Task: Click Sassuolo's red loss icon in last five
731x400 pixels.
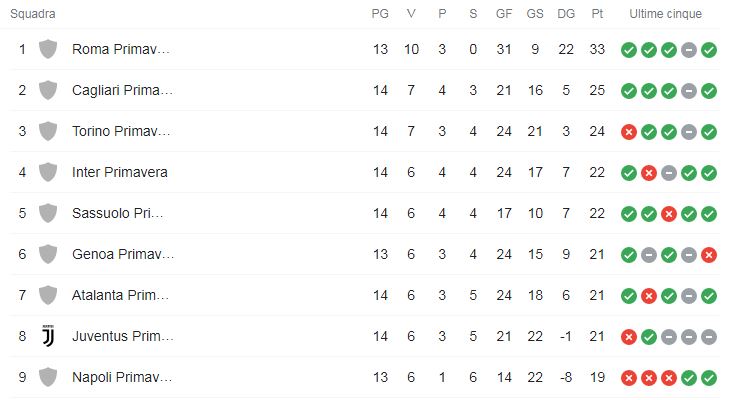Action: coord(668,214)
